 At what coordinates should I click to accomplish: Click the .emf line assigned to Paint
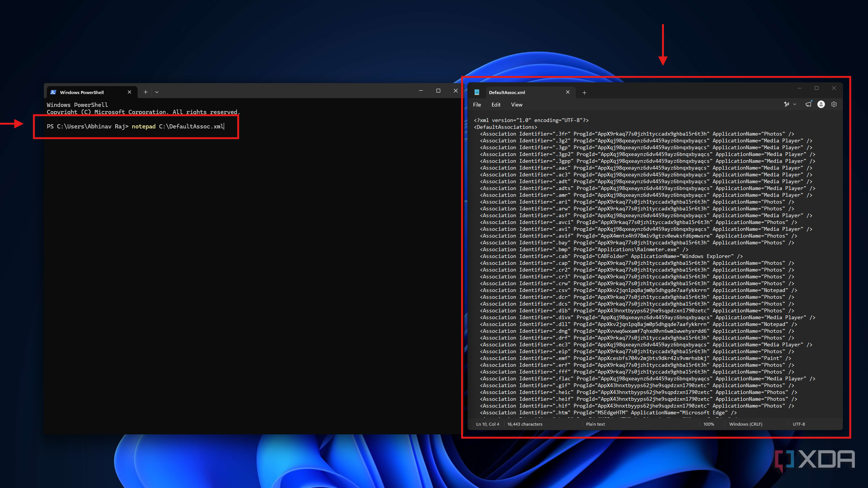(636, 358)
